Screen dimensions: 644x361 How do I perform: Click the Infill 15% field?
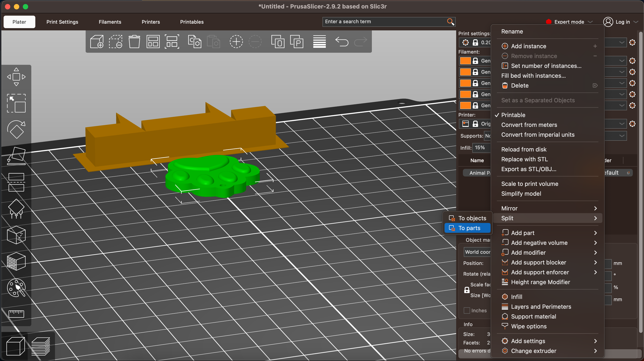click(481, 148)
